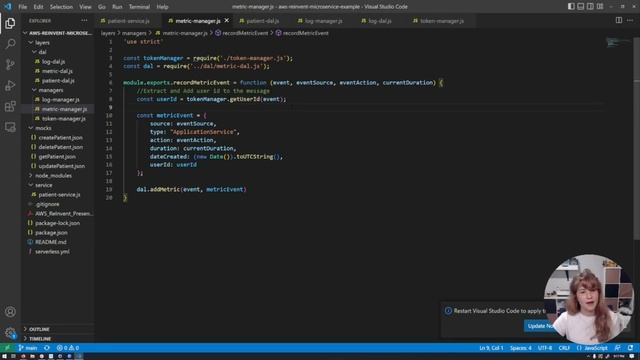
Task: Open the Selection menu
Action: pos(61,7)
